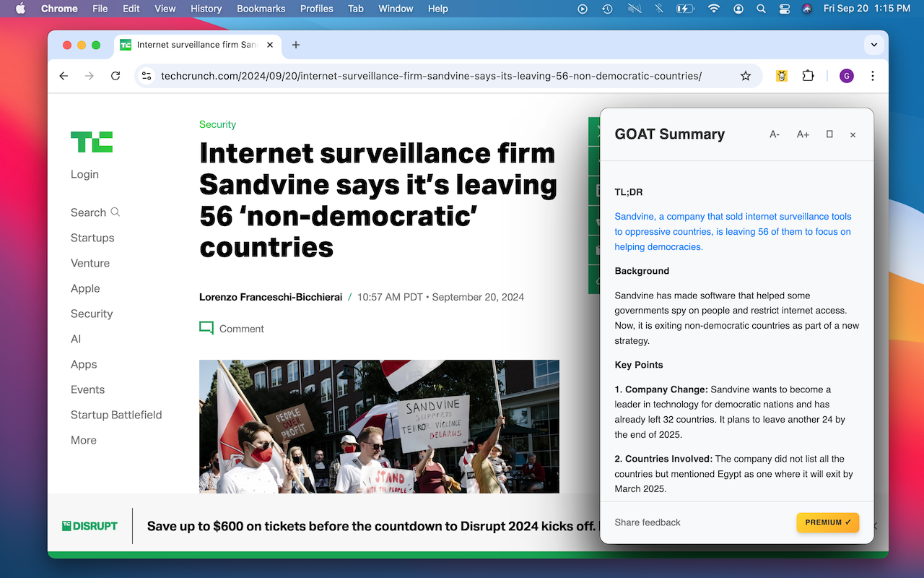Click the green Security category label above headline
Screen dimensions: 924x578
click(217, 124)
